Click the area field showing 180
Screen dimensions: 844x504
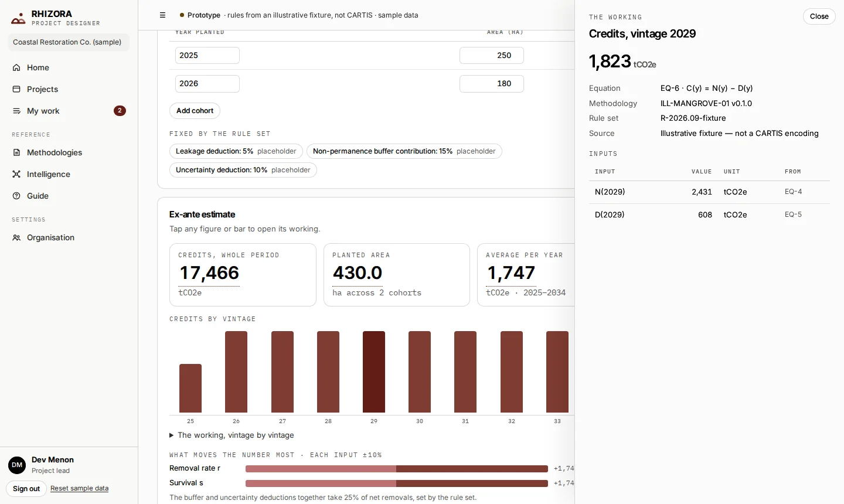[492, 84]
